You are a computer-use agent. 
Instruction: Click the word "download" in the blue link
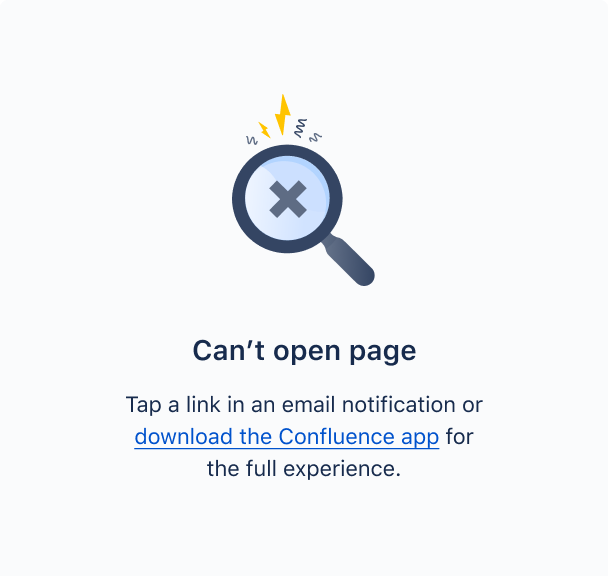click(x=183, y=436)
